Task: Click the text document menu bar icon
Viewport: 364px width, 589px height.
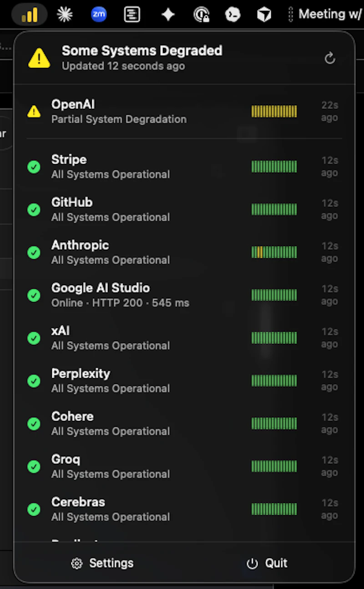Action: pyautogui.click(x=132, y=15)
